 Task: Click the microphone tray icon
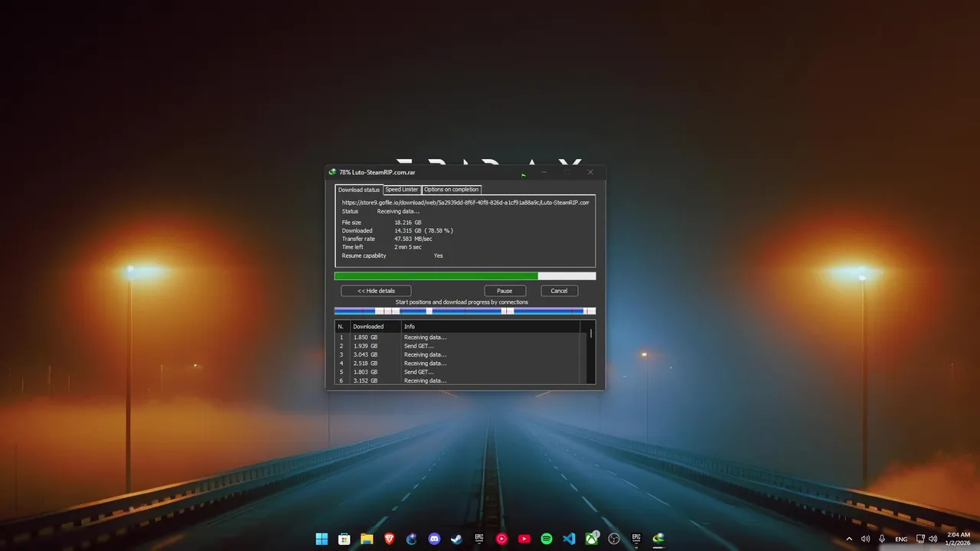(882, 539)
